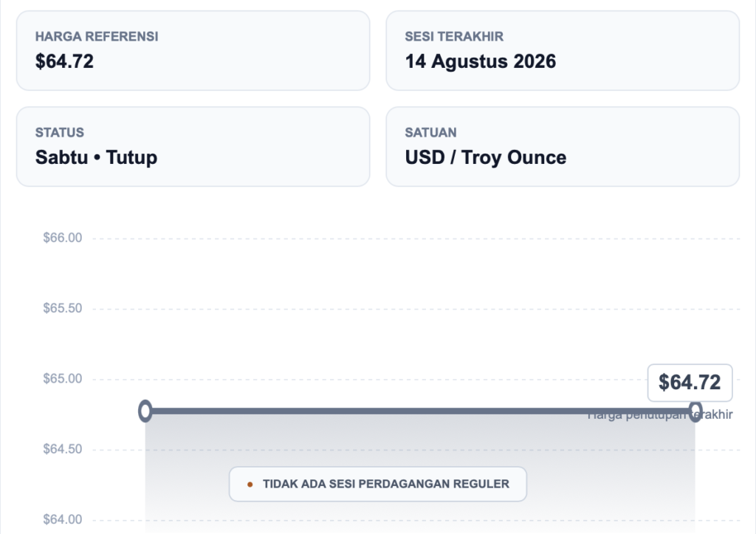The height and width of the screenshot is (534, 756).
Task: Click the left chart line endpoint marker
Action: click(x=145, y=411)
